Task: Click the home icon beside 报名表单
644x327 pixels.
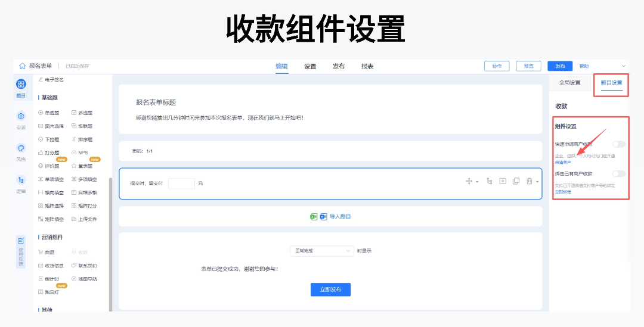Action: coord(23,66)
